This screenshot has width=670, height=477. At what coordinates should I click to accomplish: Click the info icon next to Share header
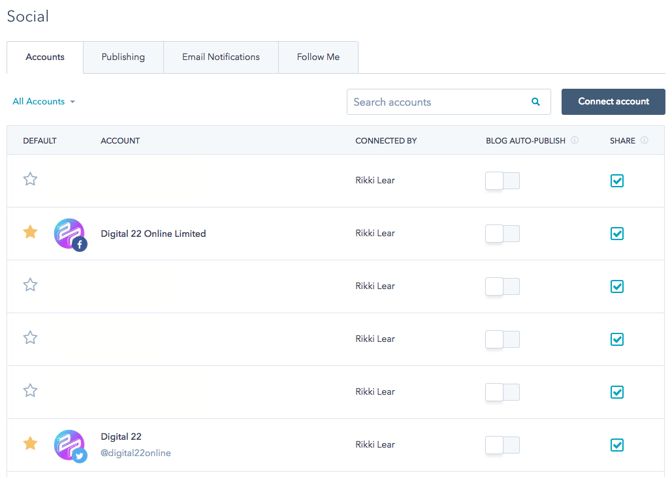pyautogui.click(x=644, y=141)
